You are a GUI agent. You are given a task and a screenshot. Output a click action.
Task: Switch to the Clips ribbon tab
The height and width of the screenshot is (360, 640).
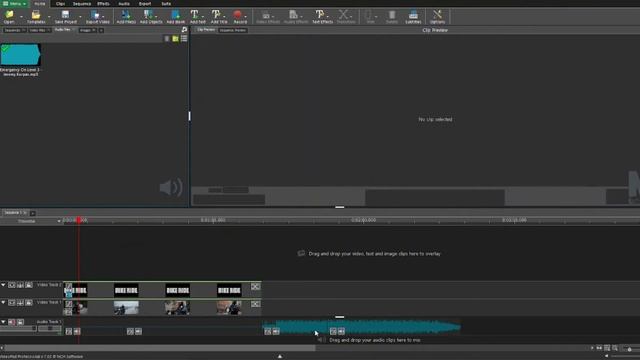click(x=60, y=4)
